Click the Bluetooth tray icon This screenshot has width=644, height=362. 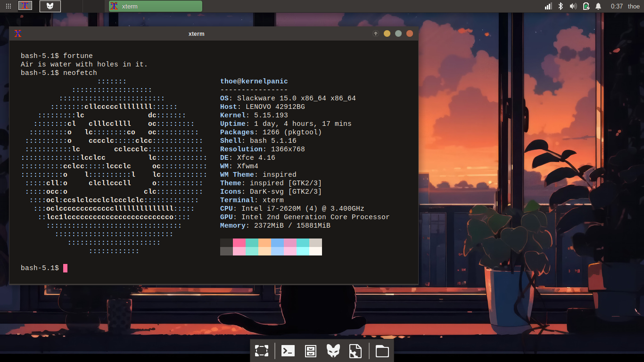pyautogui.click(x=561, y=6)
